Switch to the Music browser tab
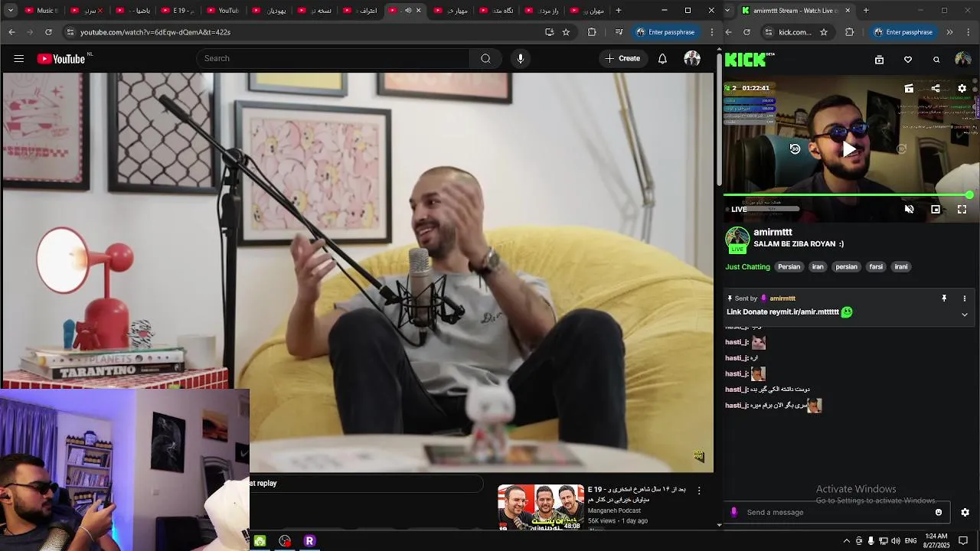This screenshot has height=551, width=980. coord(42,11)
